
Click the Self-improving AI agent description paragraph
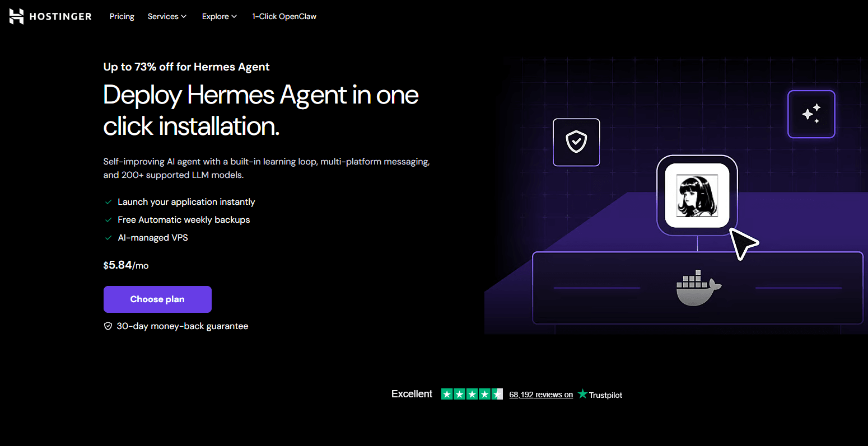tap(267, 168)
